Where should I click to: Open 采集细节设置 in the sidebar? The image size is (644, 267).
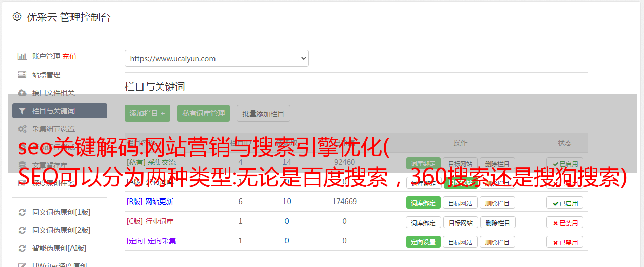(x=53, y=129)
